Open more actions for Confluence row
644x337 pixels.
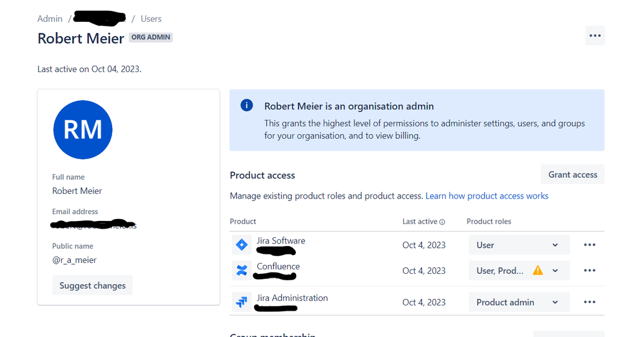[x=589, y=271]
